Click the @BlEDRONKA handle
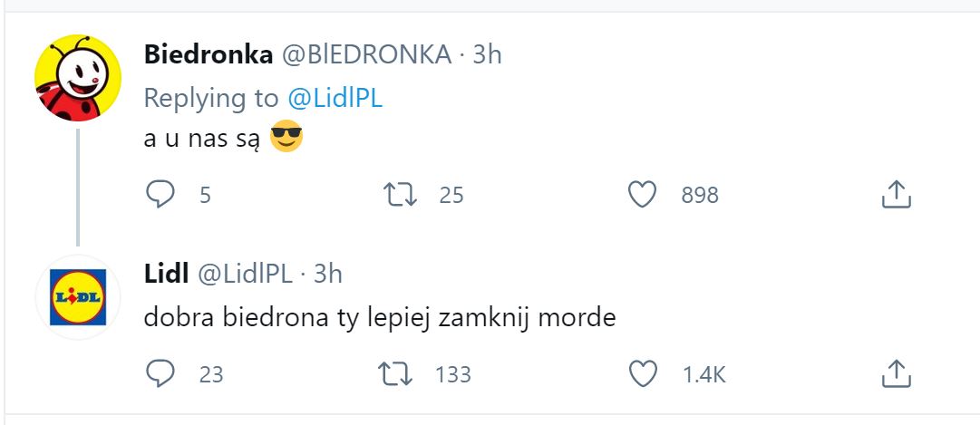The image size is (980, 425). point(366,54)
